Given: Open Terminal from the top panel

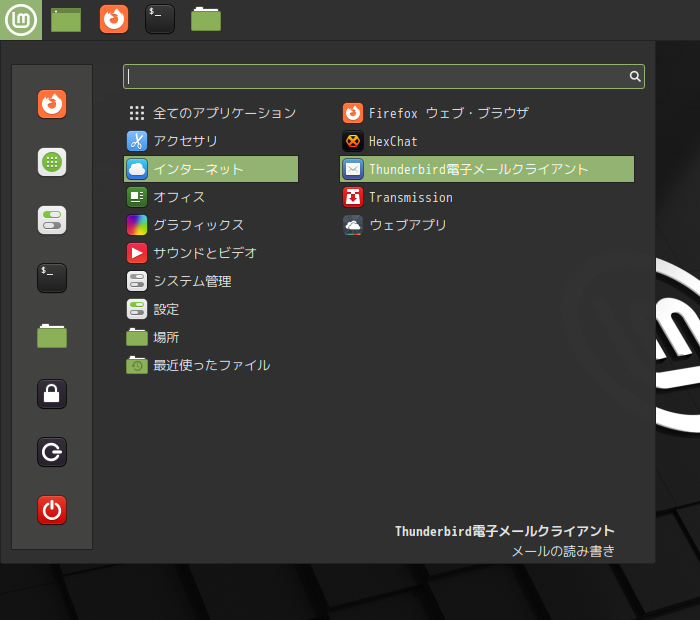Looking at the screenshot, I should [160, 19].
